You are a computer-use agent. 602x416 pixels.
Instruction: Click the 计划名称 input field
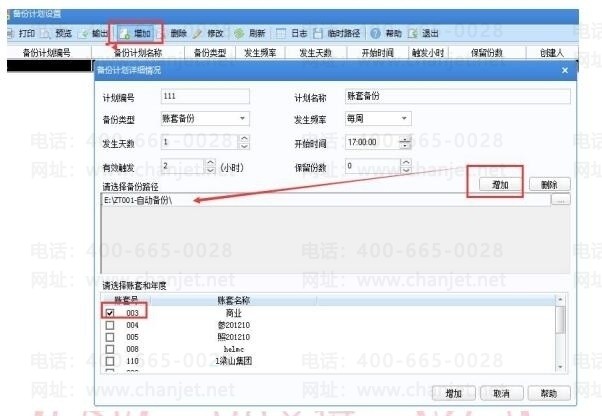458,96
